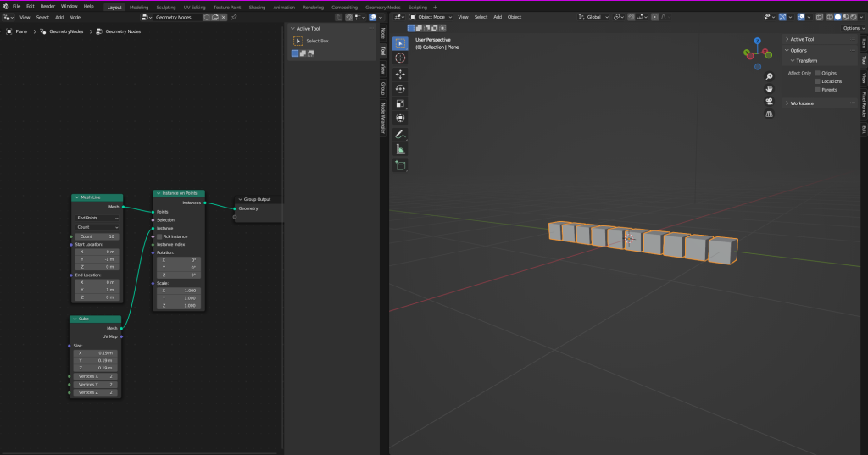Activate the Rotate tool

[x=400, y=88]
